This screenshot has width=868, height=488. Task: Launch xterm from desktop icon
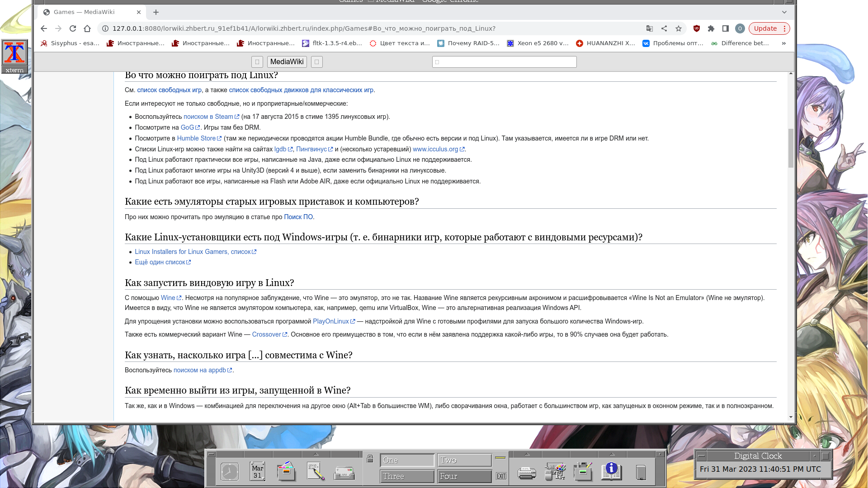pos(14,56)
